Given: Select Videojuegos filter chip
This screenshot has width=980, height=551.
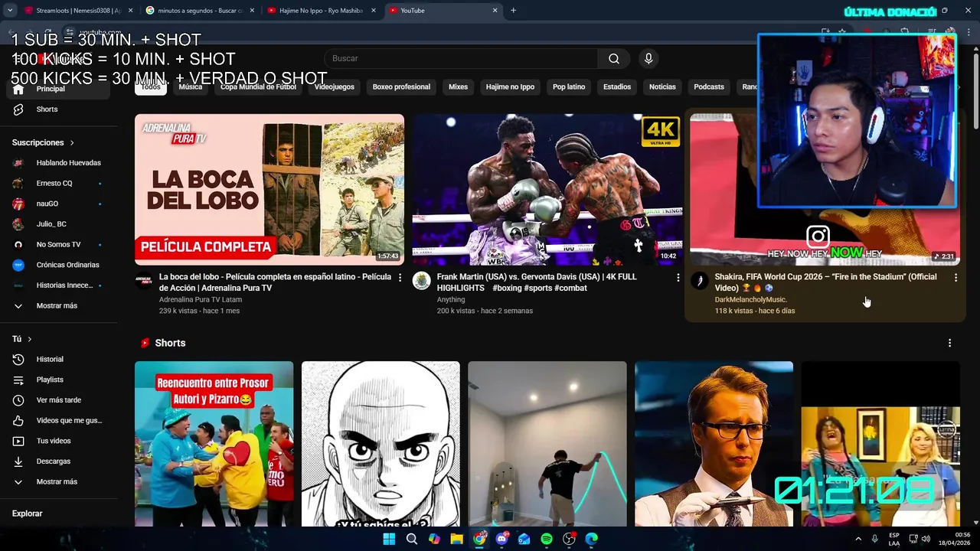Looking at the screenshot, I should point(335,87).
